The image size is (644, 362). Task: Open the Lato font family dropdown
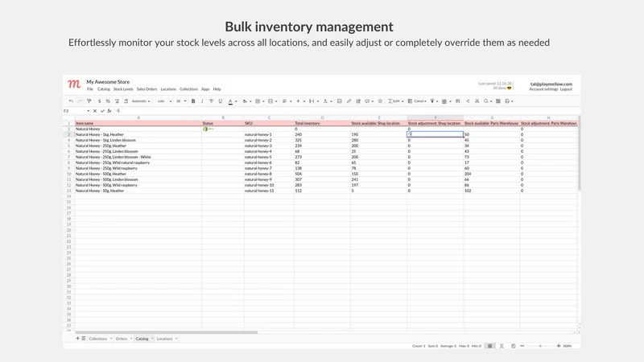coord(165,101)
